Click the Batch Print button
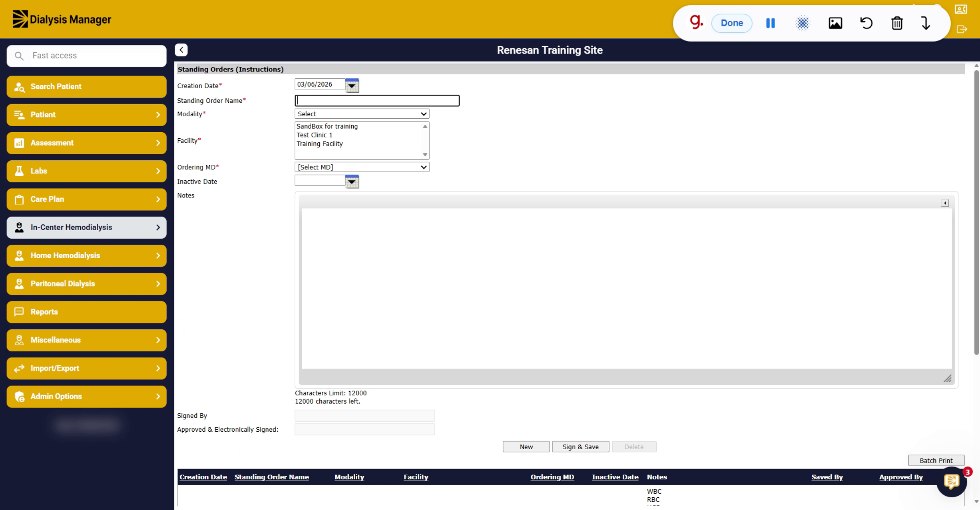The image size is (980, 510). (x=936, y=461)
